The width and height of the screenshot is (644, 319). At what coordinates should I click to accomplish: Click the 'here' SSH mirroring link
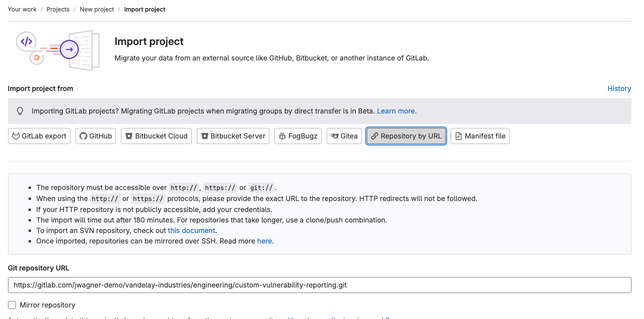[264, 241]
